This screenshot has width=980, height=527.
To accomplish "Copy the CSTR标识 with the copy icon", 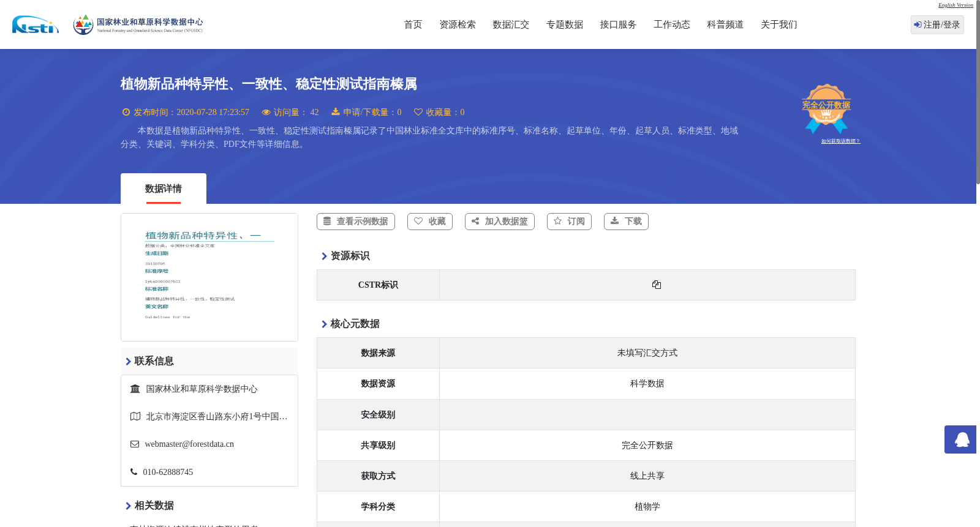I will tap(657, 285).
